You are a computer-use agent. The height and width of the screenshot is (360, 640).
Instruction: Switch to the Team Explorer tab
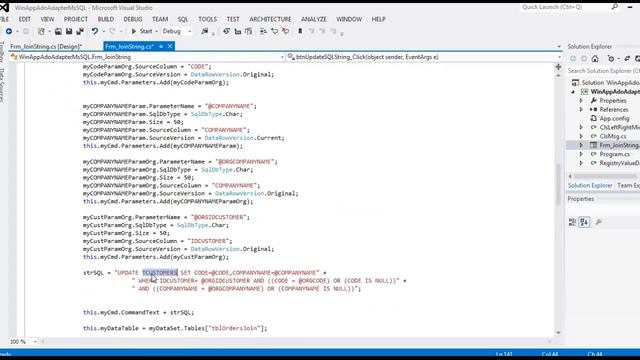[628, 186]
